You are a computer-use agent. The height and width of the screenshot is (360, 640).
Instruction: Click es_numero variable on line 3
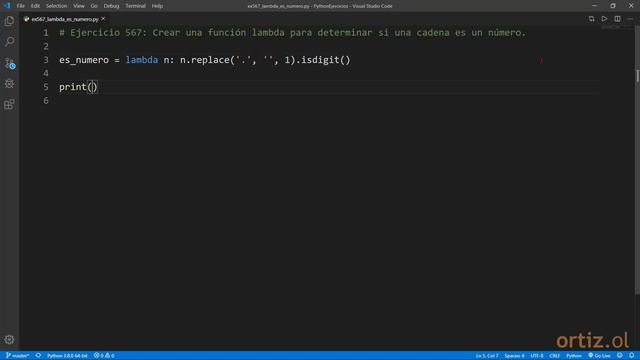(84, 60)
